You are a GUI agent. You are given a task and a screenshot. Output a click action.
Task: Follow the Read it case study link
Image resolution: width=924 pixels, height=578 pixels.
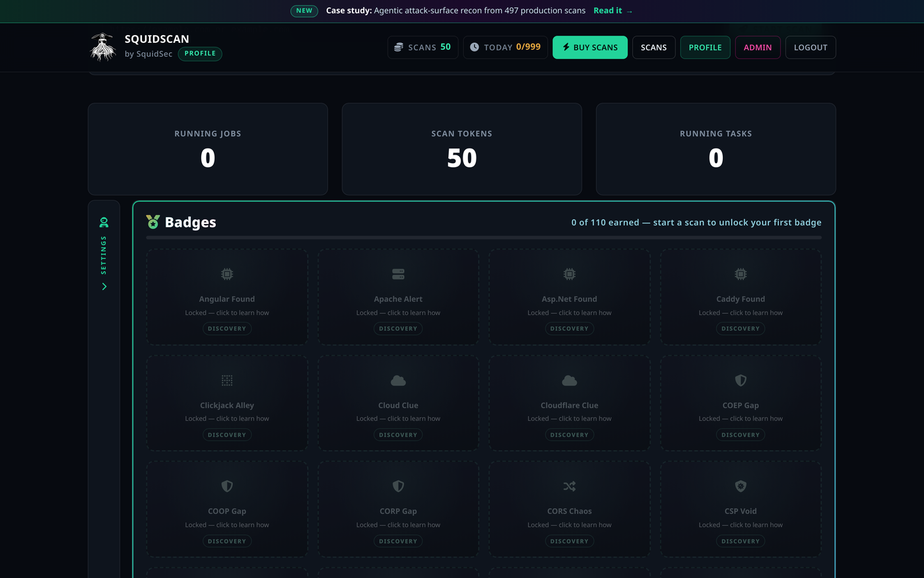point(612,11)
